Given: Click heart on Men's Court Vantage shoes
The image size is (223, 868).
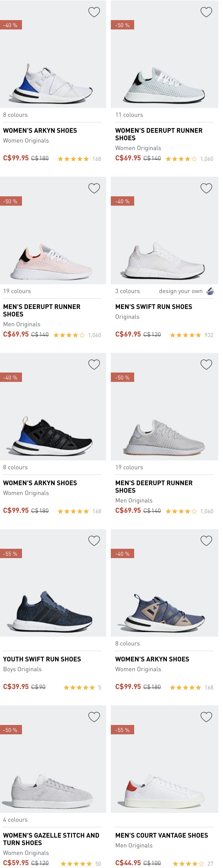Looking at the screenshot, I should click(206, 717).
